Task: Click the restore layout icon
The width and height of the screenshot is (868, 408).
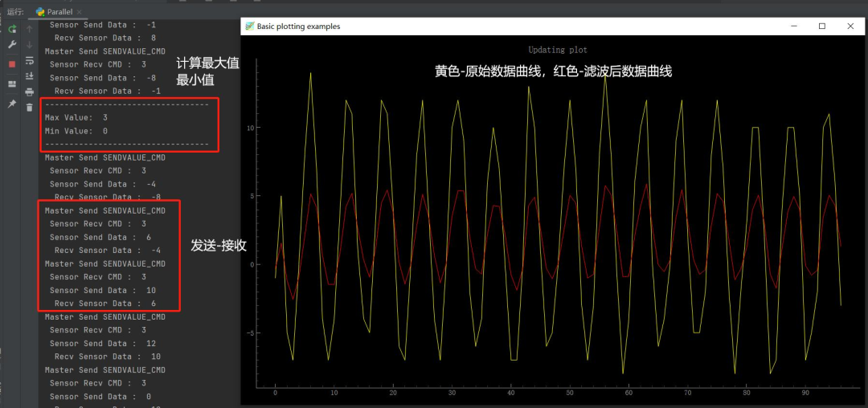Action: click(12, 84)
